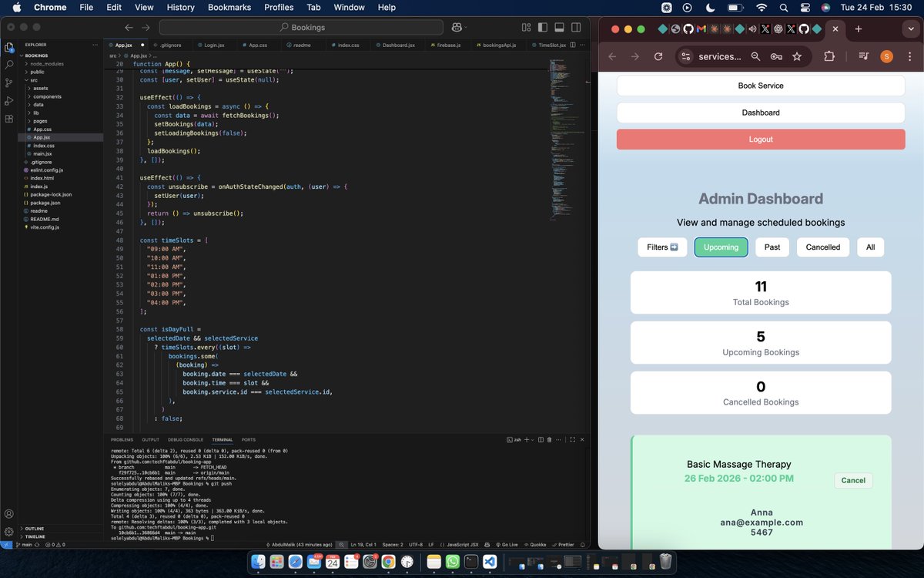Click the VS Code command center search box
This screenshot has height=578, width=924.
(302, 27)
